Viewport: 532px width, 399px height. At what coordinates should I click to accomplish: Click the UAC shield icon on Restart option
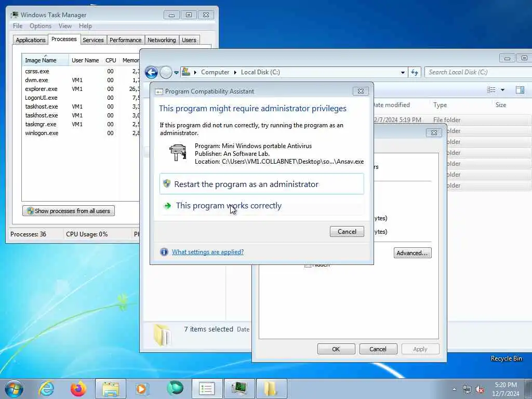click(x=167, y=183)
